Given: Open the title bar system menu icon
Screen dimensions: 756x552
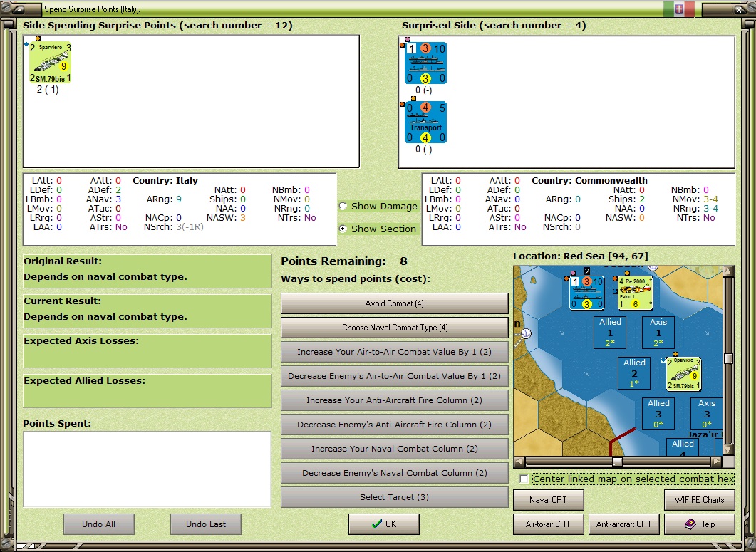Looking at the screenshot, I should (x=17, y=9).
